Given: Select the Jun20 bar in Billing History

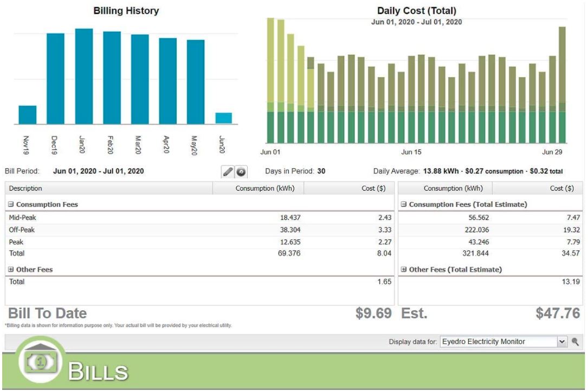Looking at the screenshot, I should point(223,118).
